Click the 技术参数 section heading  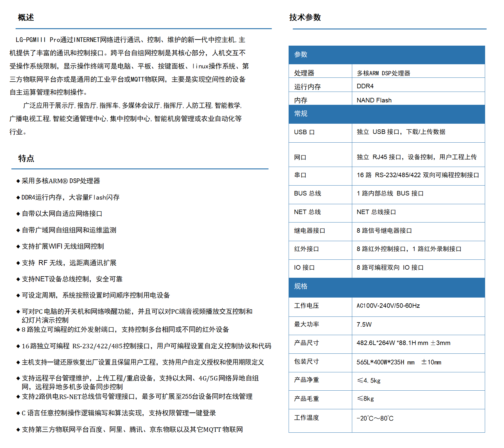pos(305,17)
